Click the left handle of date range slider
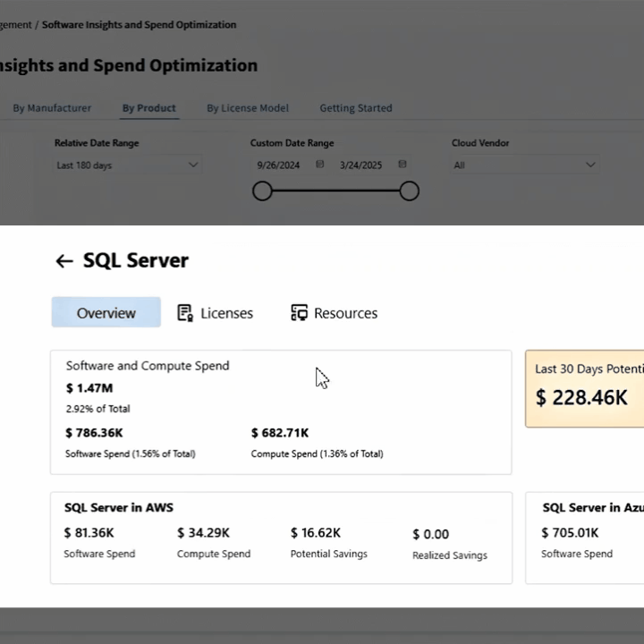The image size is (644, 644). (x=262, y=191)
